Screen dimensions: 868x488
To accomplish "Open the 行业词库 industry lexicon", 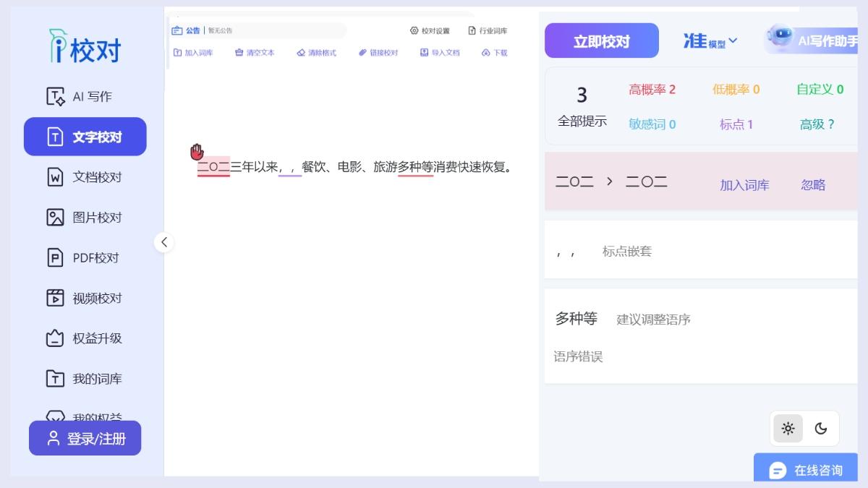I will coord(490,31).
